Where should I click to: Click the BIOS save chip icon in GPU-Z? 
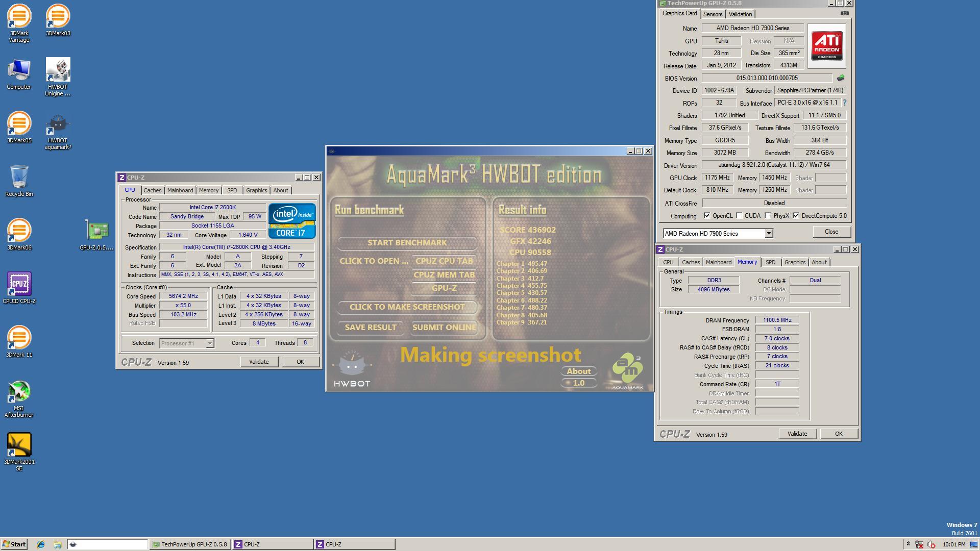pos(840,78)
